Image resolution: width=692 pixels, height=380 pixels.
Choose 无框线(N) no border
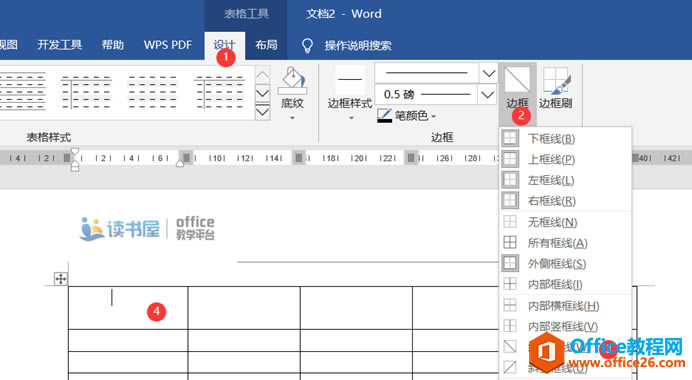[x=566, y=222]
